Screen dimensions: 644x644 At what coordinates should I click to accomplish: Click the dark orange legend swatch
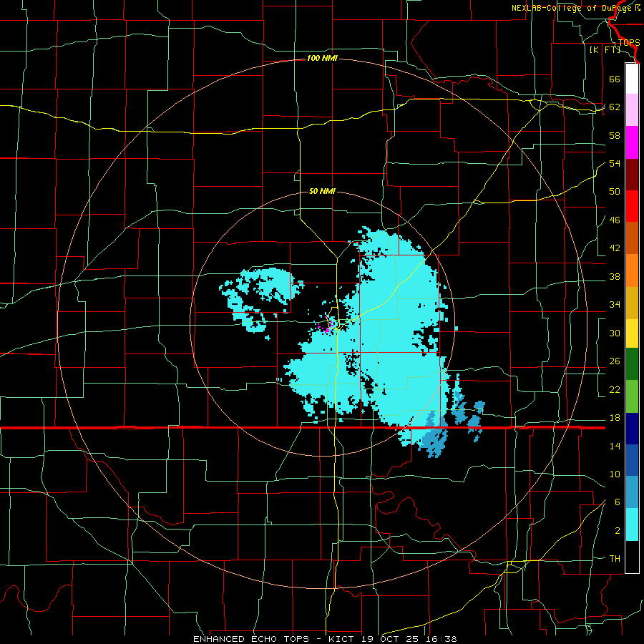632,238
